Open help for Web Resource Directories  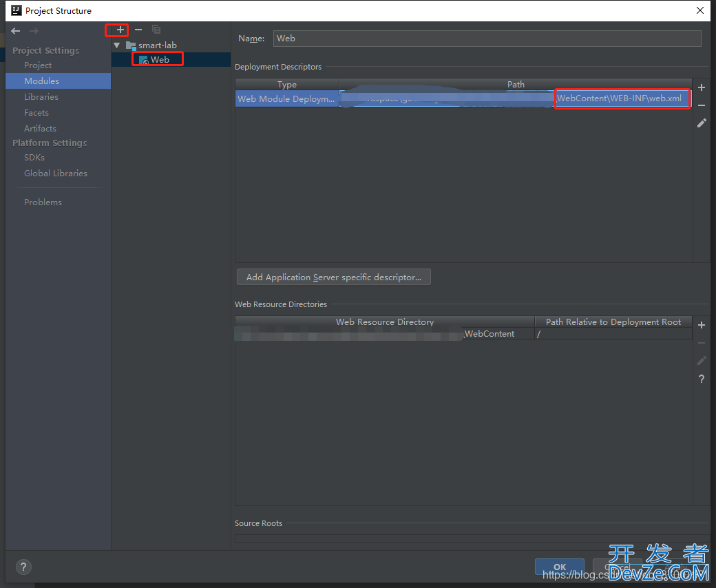702,379
